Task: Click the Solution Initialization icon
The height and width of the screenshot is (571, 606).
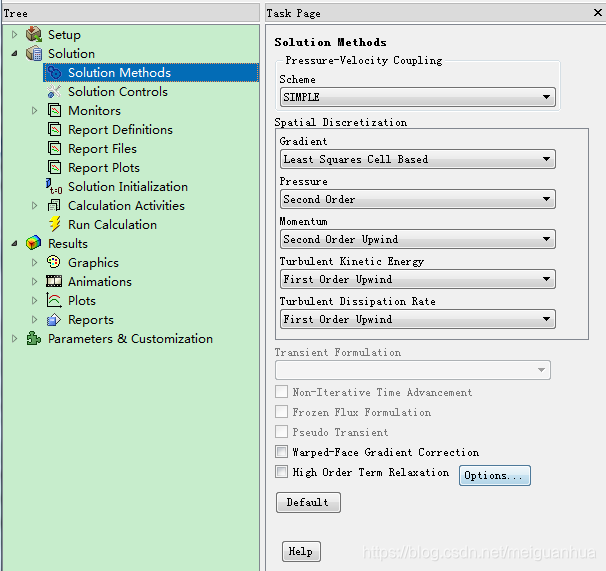Action: pyautogui.click(x=54, y=187)
